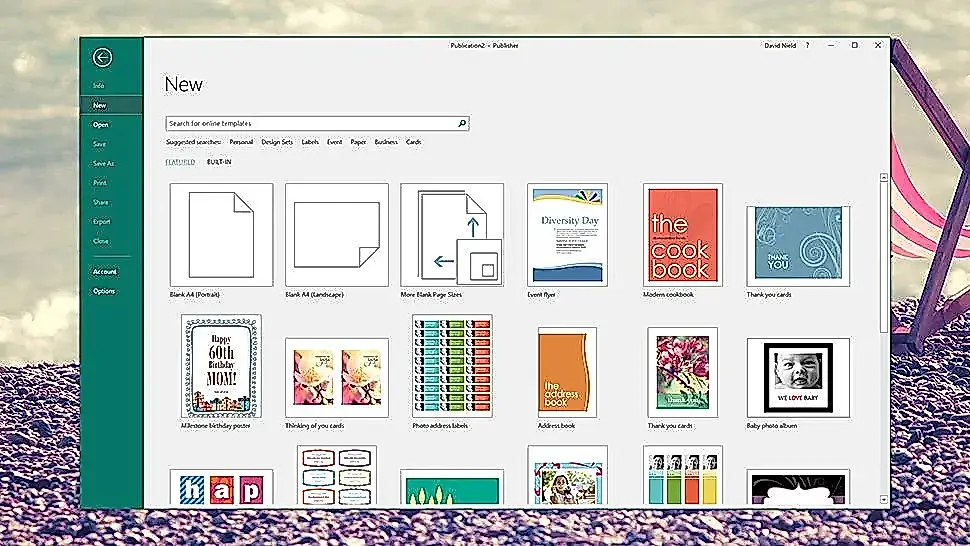This screenshot has height=546, width=970.
Task: Select Save As in the sidebar
Action: click(103, 163)
